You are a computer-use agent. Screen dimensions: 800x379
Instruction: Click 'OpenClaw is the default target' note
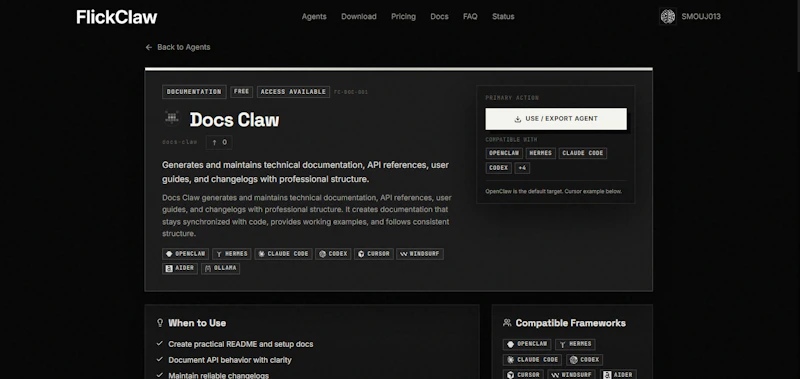point(554,192)
